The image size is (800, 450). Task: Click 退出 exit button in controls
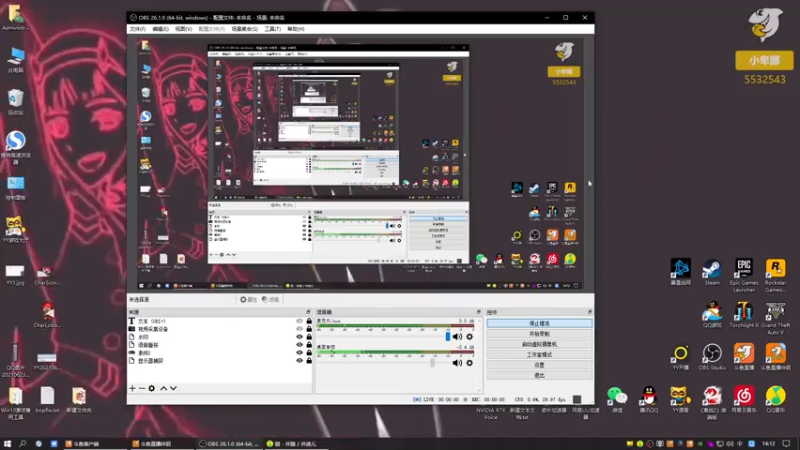tap(539, 375)
